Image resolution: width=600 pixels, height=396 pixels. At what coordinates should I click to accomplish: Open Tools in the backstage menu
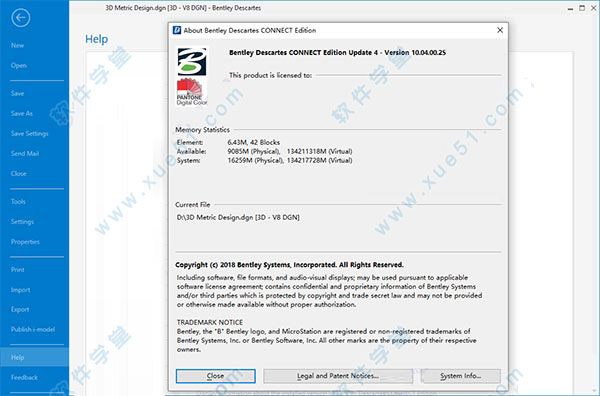click(x=18, y=202)
